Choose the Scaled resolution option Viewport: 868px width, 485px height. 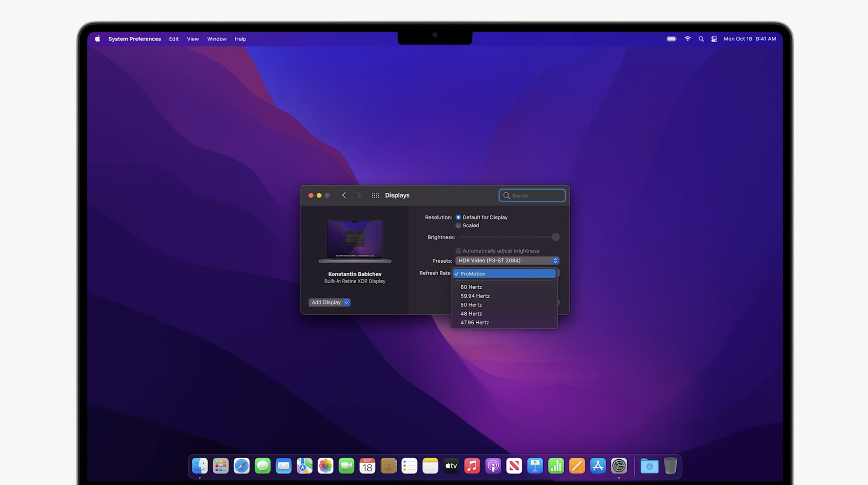[x=458, y=225]
